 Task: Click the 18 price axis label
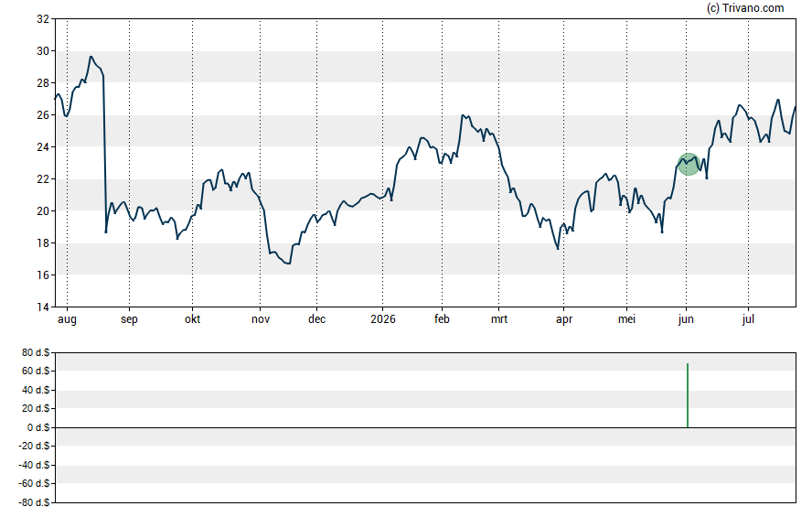(x=43, y=243)
